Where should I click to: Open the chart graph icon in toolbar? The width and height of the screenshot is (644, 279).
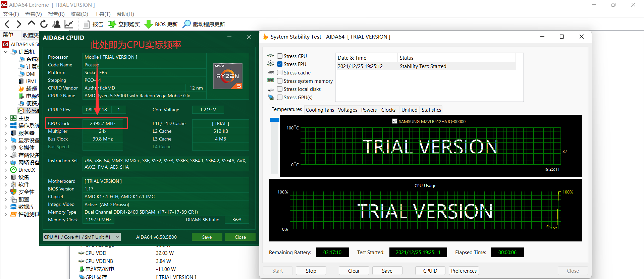[69, 24]
